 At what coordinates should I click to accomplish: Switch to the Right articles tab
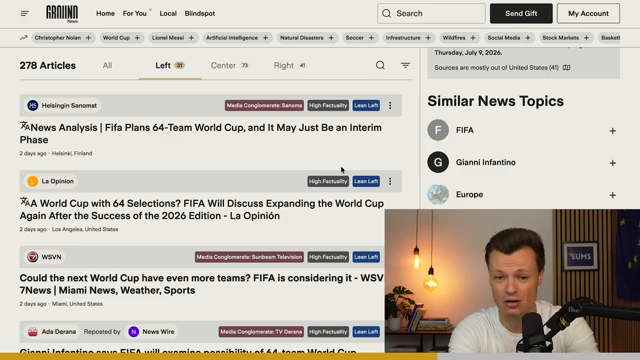[x=289, y=65]
